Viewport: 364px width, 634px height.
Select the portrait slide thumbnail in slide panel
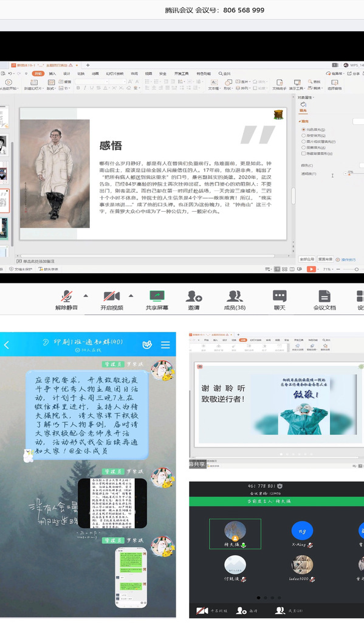coord(3,145)
